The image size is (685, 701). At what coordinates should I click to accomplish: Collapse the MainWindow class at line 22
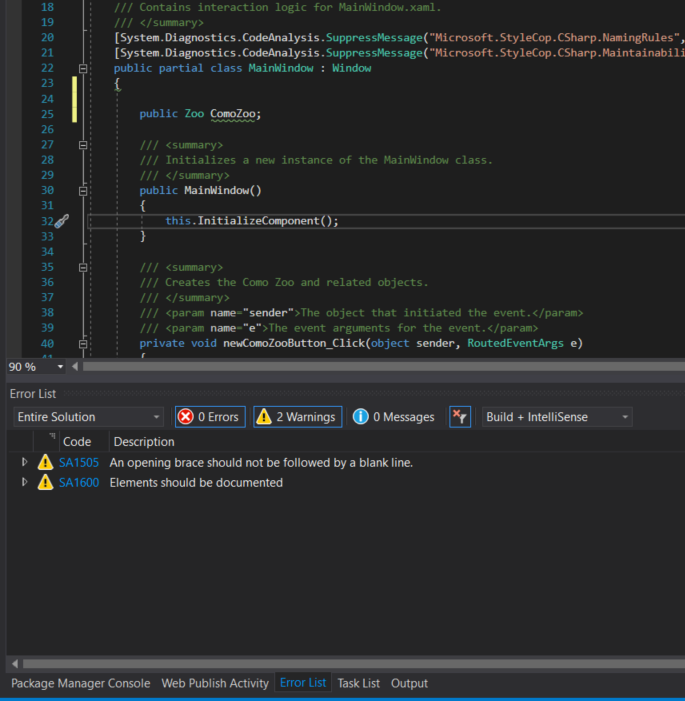coord(83,68)
